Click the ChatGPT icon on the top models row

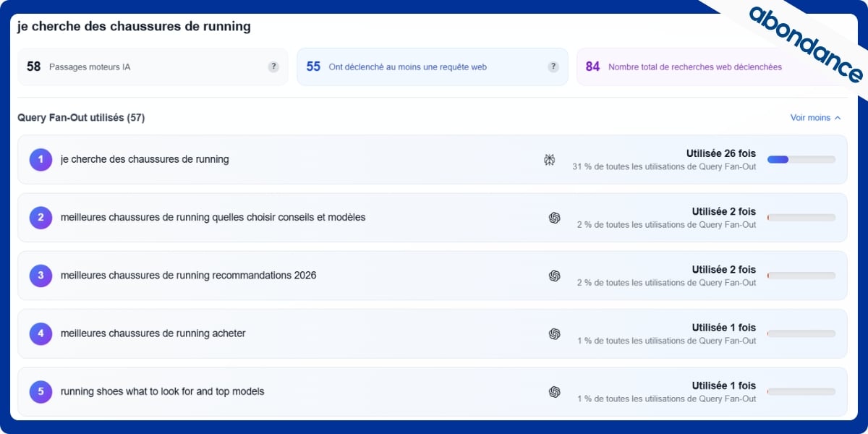tap(555, 391)
